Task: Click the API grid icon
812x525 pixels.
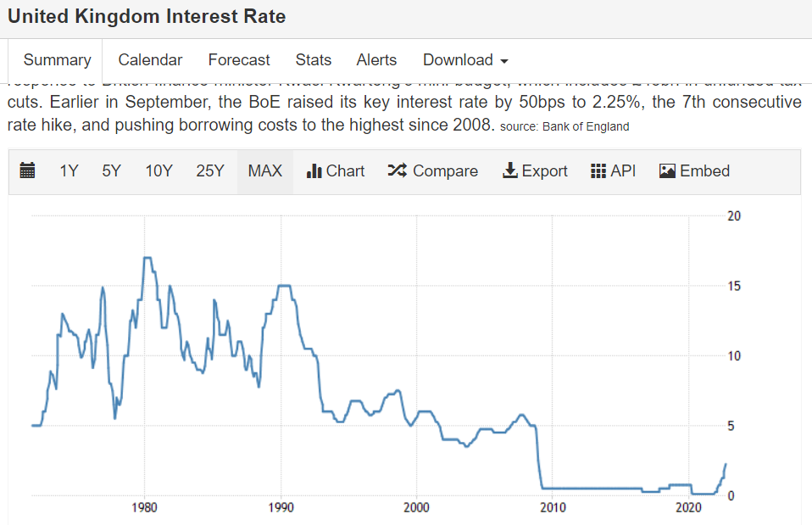Action: click(x=598, y=171)
